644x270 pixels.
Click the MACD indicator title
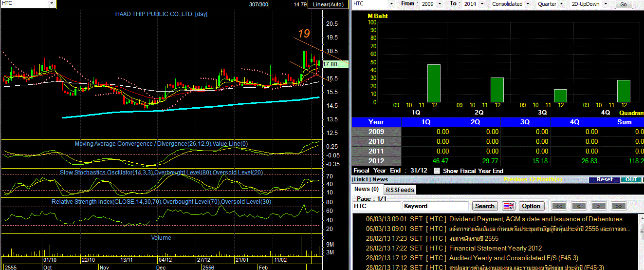pyautogui.click(x=161, y=144)
